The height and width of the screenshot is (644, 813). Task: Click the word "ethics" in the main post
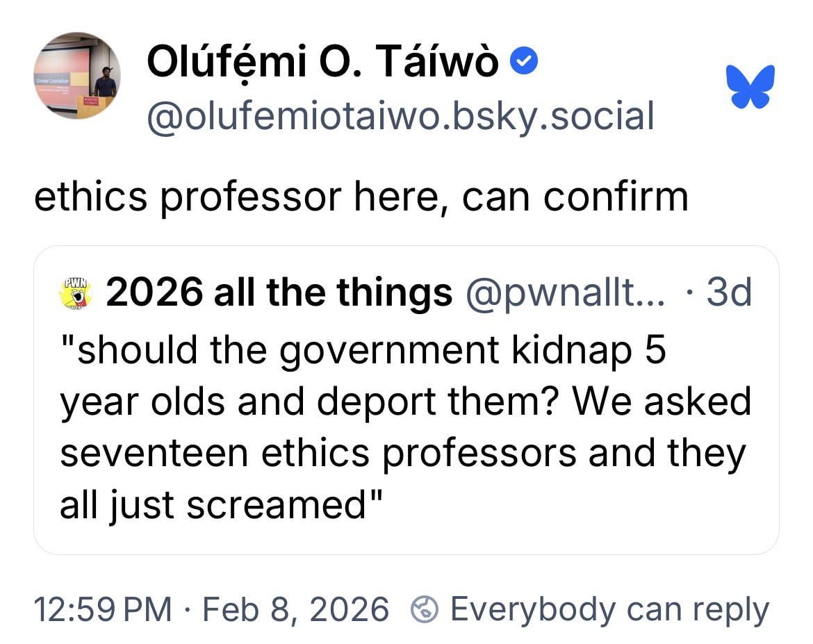(x=90, y=197)
